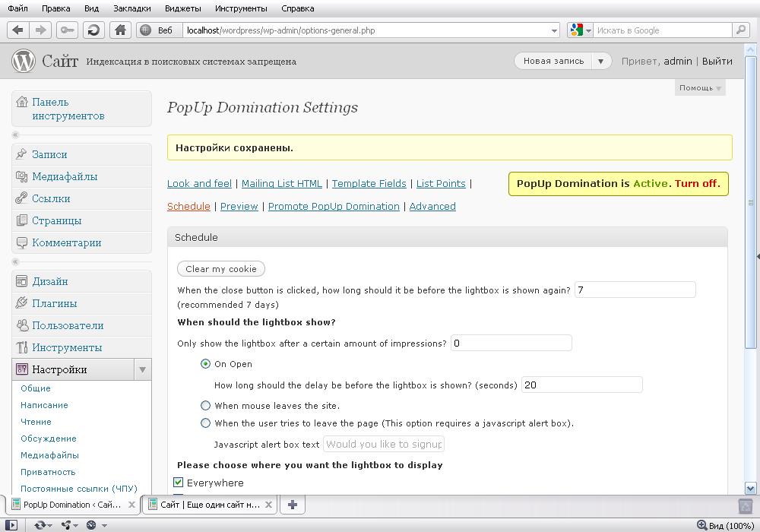Click the Web globe icon in address bar
760x532 pixels.
coord(145,30)
